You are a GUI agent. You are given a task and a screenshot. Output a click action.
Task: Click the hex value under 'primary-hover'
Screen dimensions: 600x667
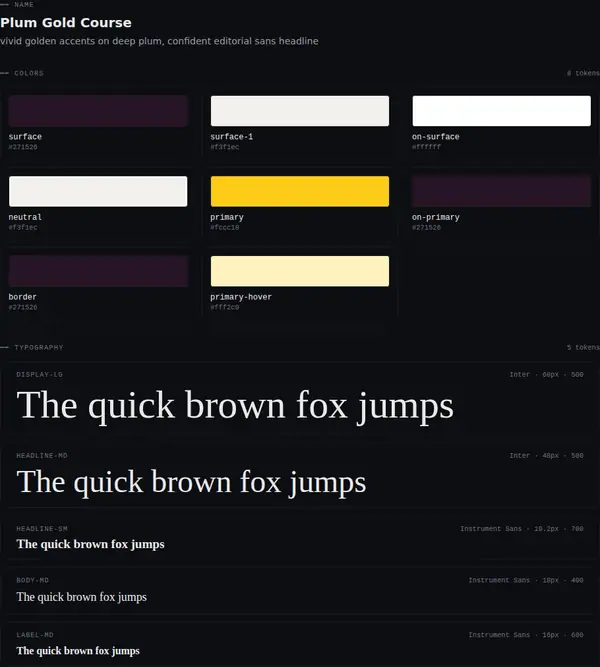[225, 307]
